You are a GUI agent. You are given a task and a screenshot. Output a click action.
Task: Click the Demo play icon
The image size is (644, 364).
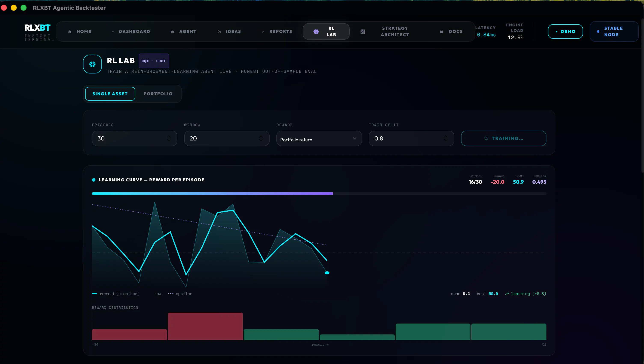pos(556,31)
